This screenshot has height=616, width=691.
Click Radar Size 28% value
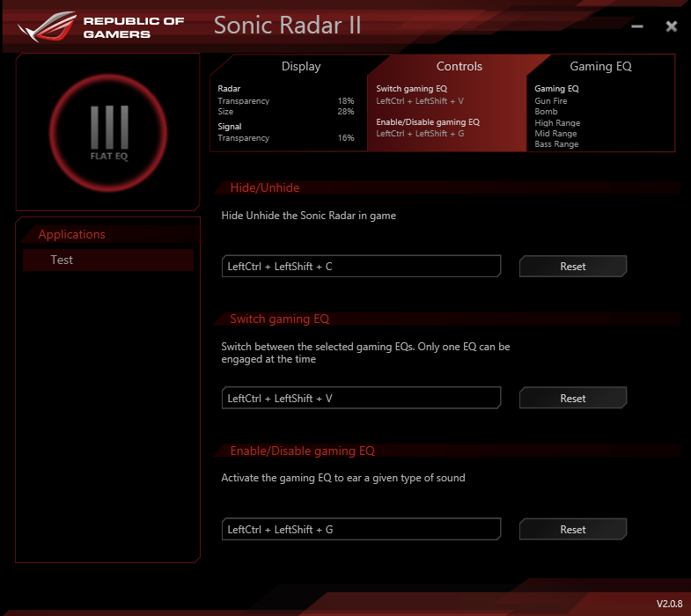[346, 112]
